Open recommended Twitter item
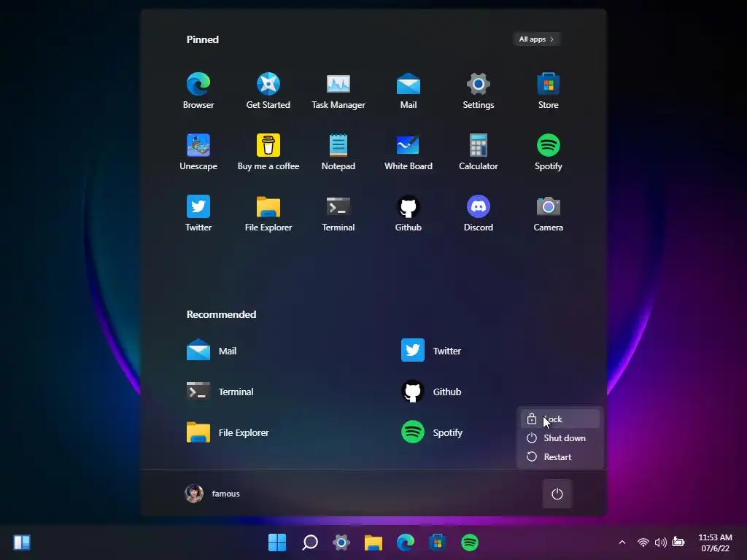Viewport: 747px width, 560px height. click(x=431, y=351)
